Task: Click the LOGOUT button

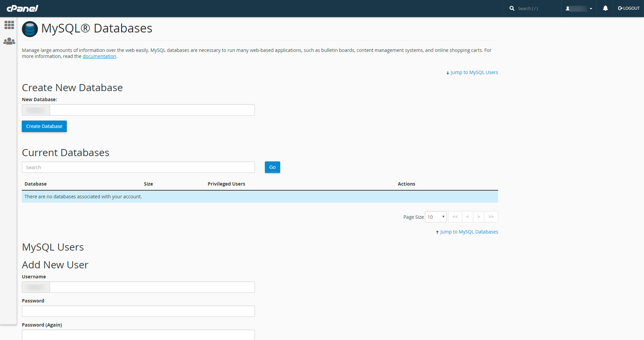Action: coord(629,8)
